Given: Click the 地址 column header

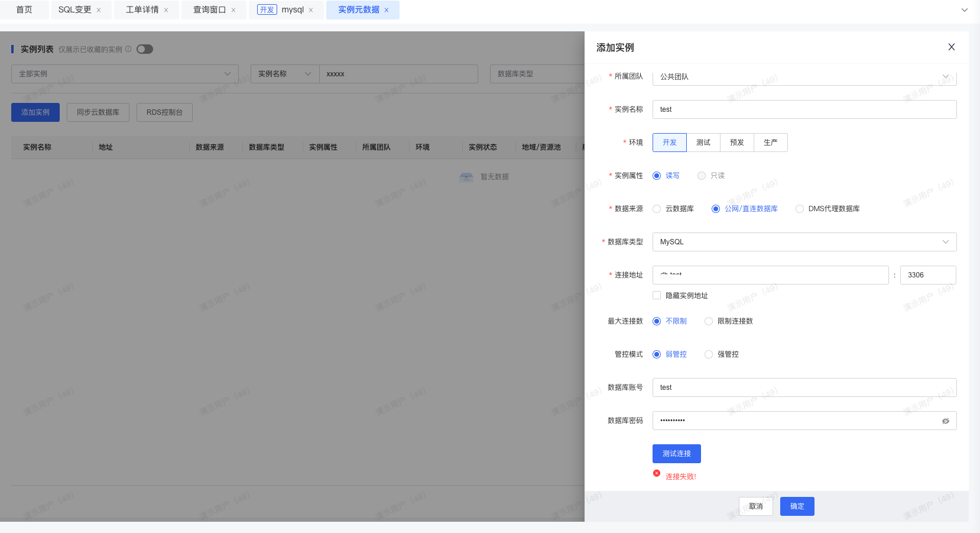Looking at the screenshot, I should [106, 147].
